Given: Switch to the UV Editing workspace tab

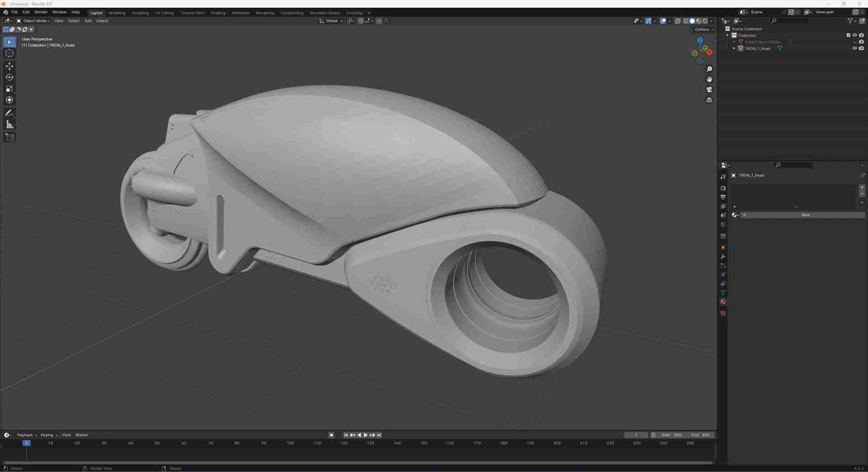Looking at the screenshot, I should pos(164,13).
